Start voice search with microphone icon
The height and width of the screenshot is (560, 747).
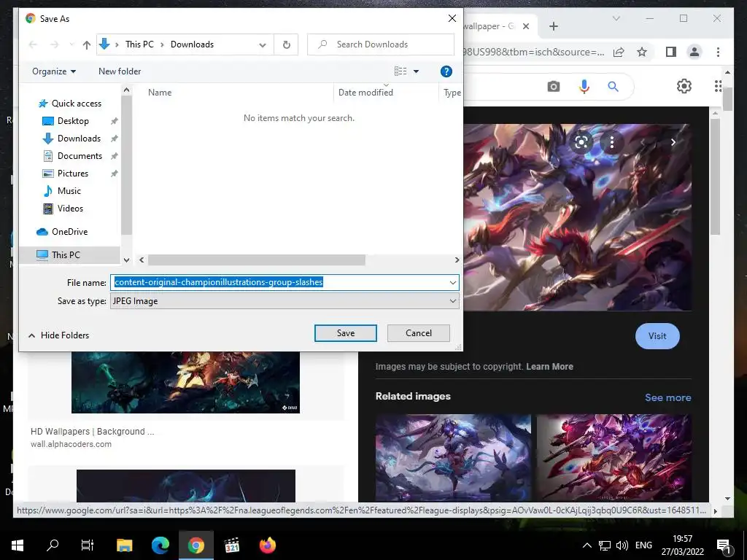coord(584,86)
